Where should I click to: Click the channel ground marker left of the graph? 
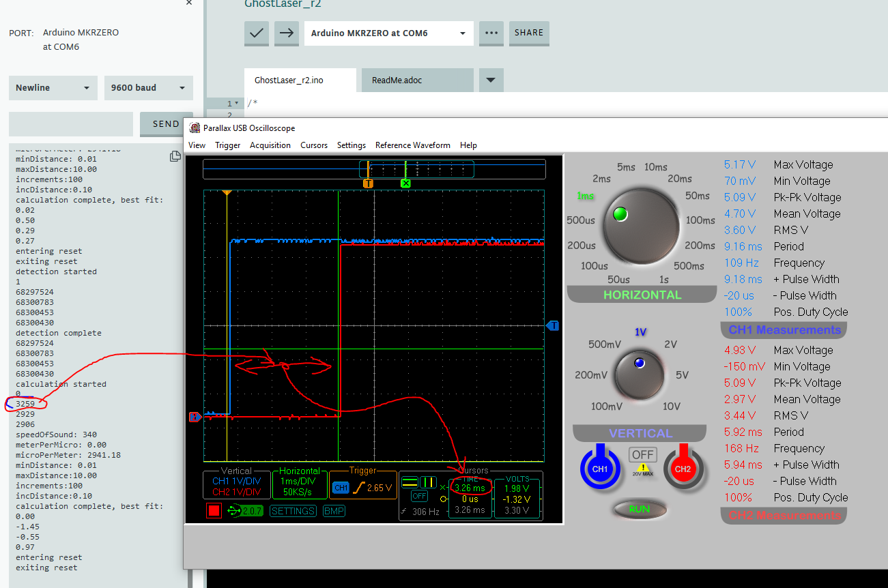coord(194,417)
